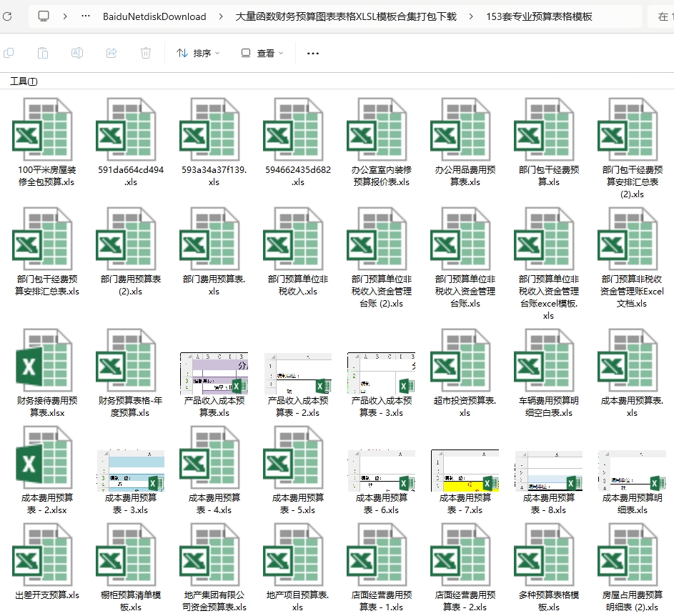The image size is (674, 616).
Task: Click the This PC monitor icon in address bar
Action: [x=44, y=16]
